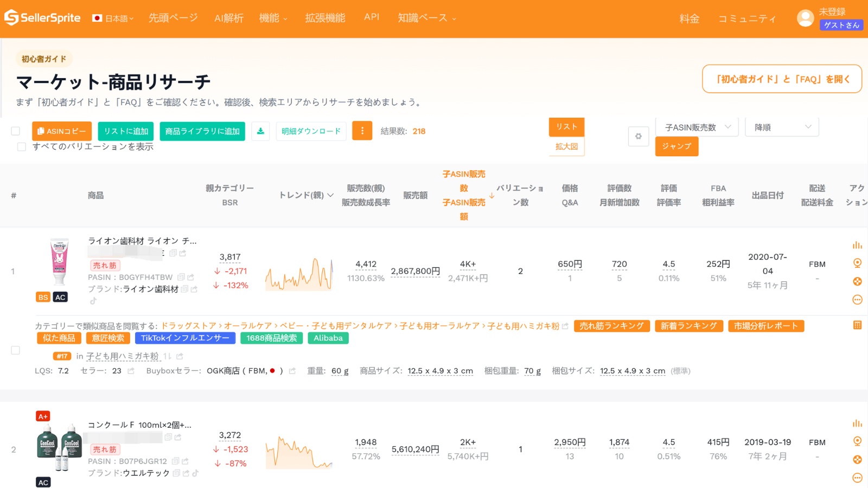
Task: Open 「初心者ガイド」と「FAQ」を開く button
Action: click(782, 79)
